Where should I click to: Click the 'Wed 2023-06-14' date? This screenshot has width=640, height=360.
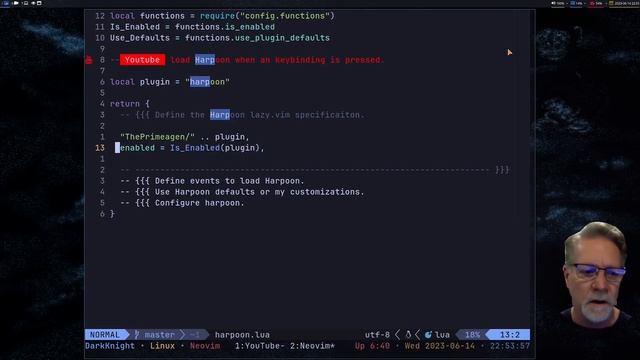(x=440, y=346)
